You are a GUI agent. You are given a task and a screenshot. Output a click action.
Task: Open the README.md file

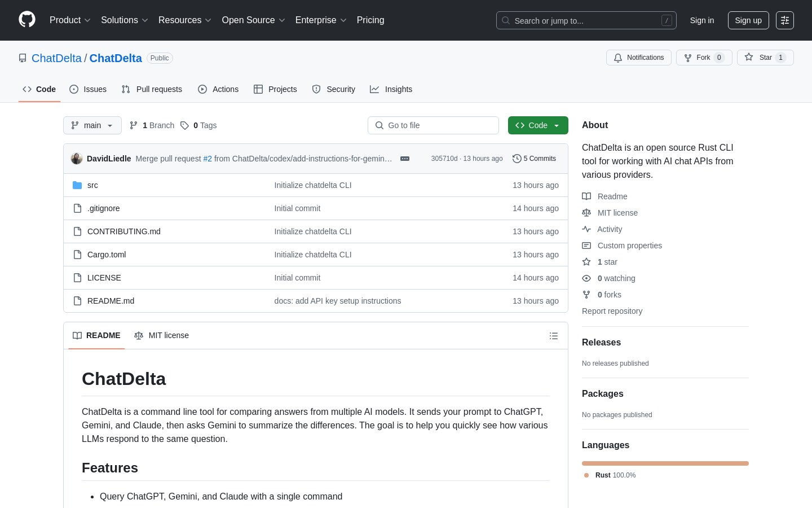(x=111, y=301)
